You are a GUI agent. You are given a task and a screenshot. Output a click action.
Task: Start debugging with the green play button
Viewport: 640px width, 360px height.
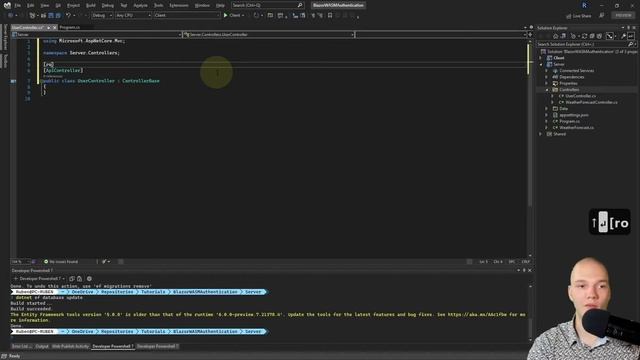(225, 16)
